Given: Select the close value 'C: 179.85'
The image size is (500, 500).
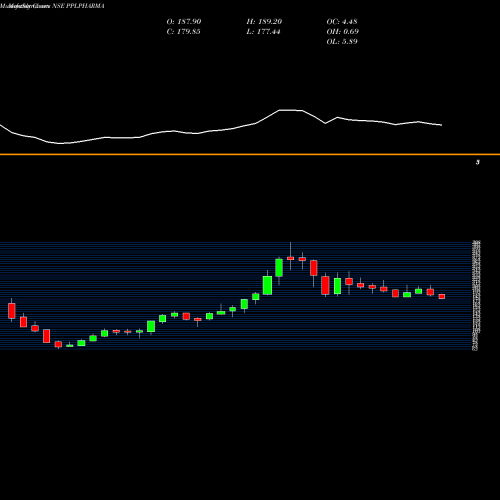Looking at the screenshot, I should (x=183, y=31).
